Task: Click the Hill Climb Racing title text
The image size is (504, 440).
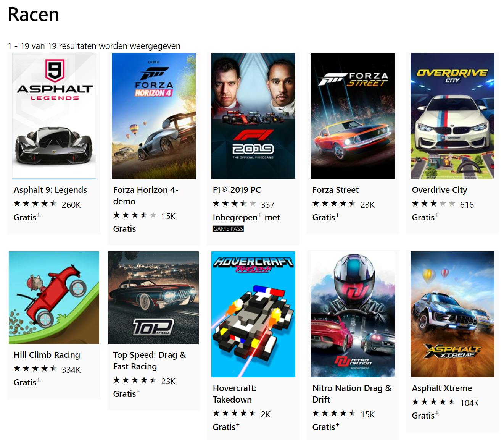Action: click(47, 355)
